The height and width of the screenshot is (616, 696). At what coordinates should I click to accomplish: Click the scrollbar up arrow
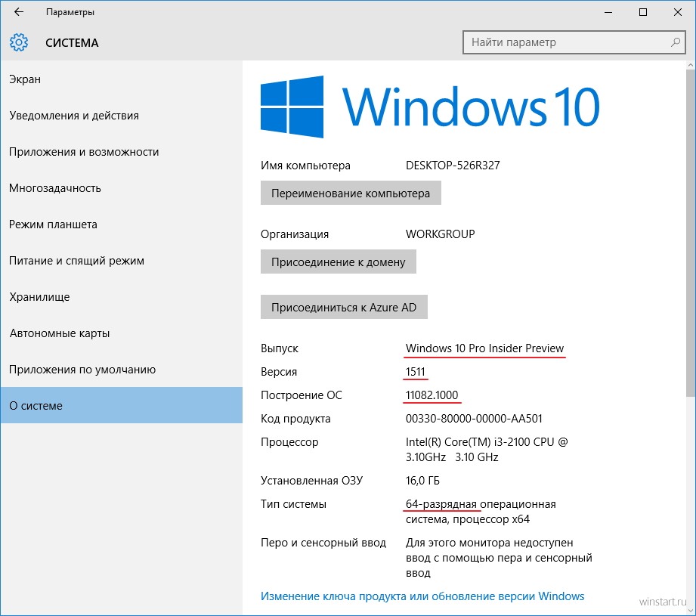coord(691,65)
